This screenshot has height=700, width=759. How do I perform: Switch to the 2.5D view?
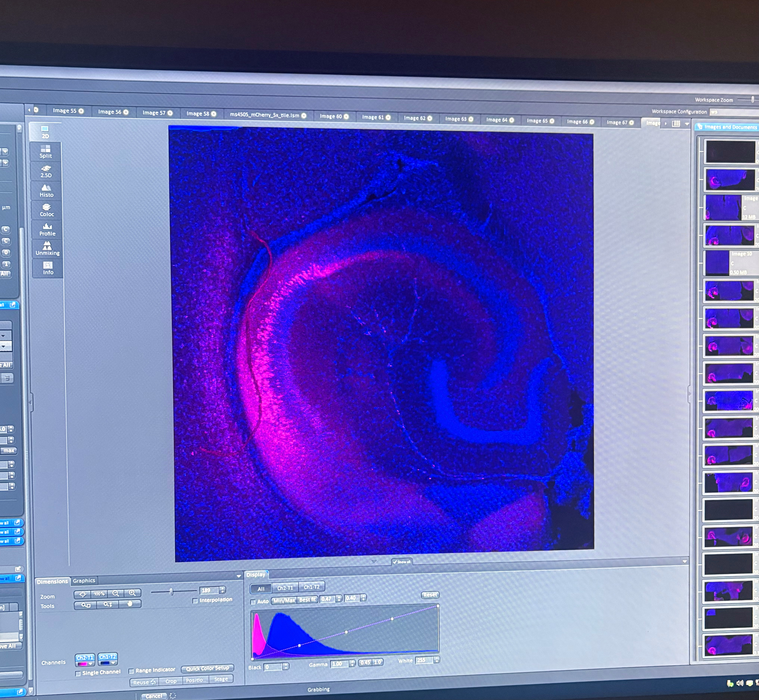coord(46,171)
